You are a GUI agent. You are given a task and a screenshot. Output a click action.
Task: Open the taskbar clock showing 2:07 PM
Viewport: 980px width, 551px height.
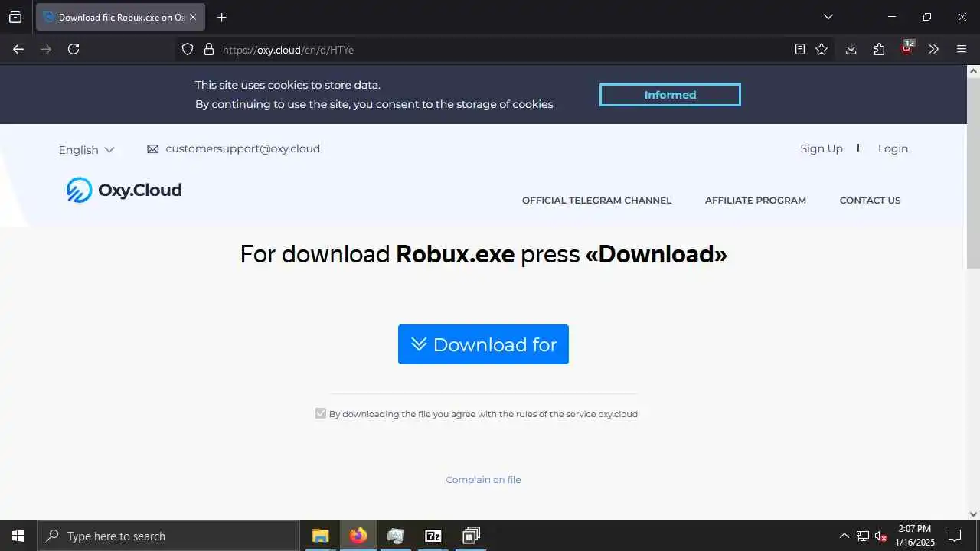pyautogui.click(x=915, y=536)
